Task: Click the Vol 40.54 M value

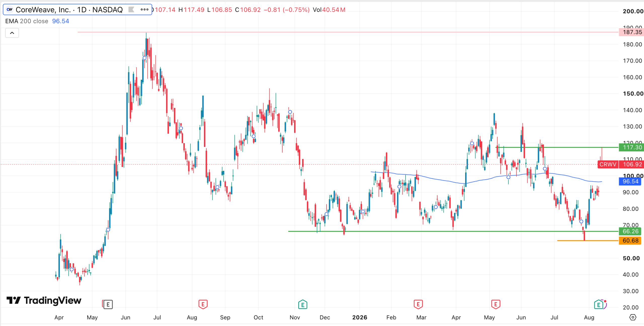Action: click(x=329, y=10)
